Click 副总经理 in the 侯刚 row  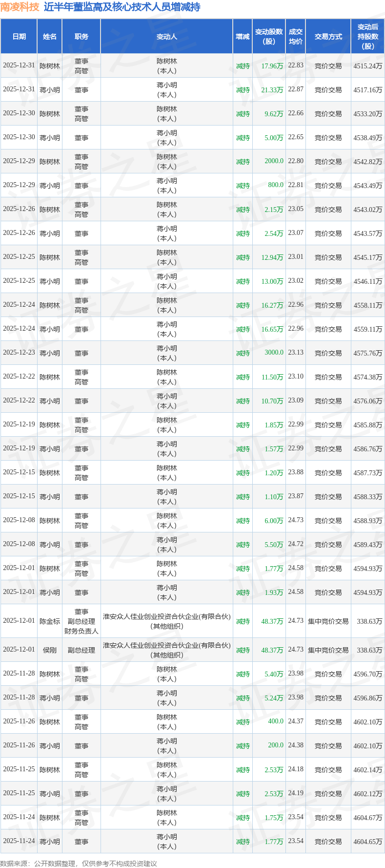[x=81, y=650]
